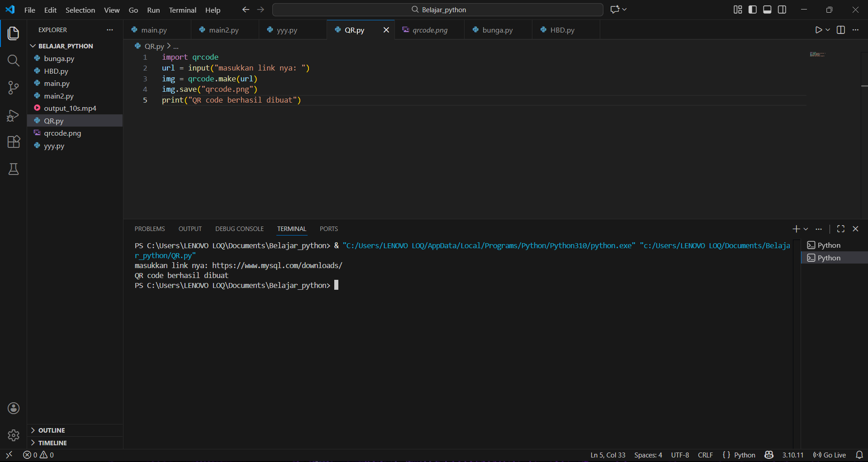Open the new terminal launch profile dropdown
Image resolution: width=868 pixels, height=462 pixels.
pos(806,229)
